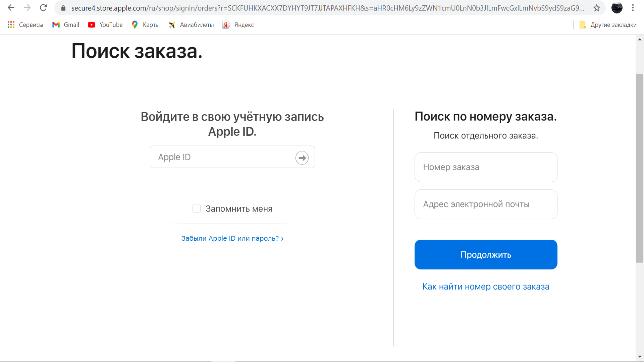Viewport: 644px width, 362px height.
Task: Click the Адрес электронной почты field
Action: [486, 204]
